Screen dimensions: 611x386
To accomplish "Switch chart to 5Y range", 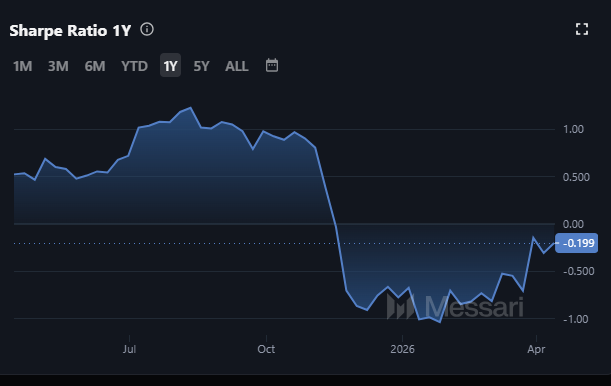I will 201,66.
